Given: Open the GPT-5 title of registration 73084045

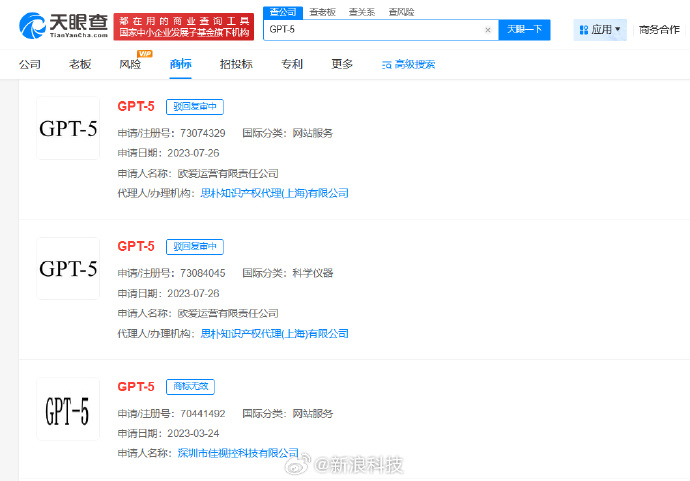Looking at the screenshot, I should coord(136,246).
